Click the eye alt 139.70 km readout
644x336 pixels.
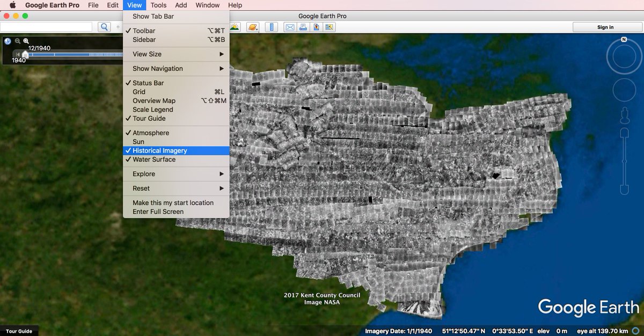[603, 331]
